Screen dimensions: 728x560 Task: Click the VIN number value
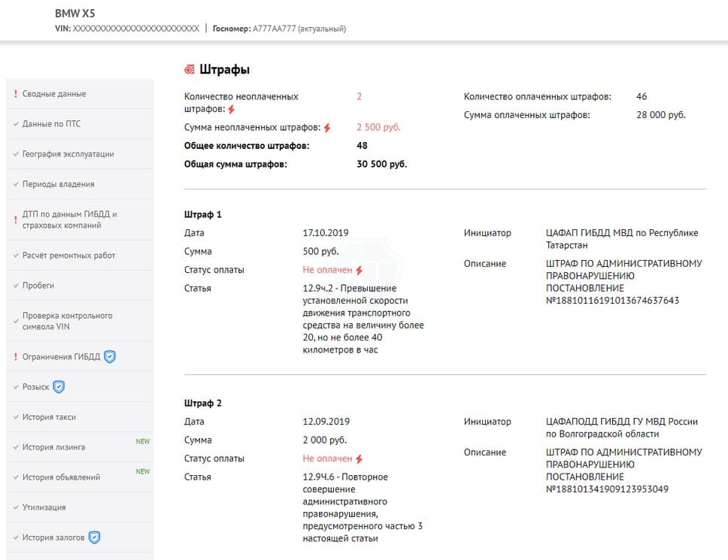136,29
